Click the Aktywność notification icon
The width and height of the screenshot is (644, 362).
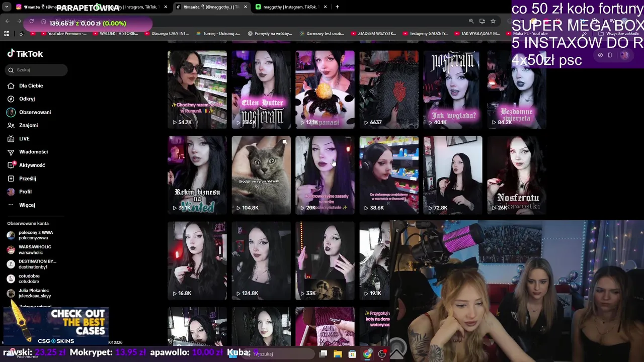click(x=11, y=165)
